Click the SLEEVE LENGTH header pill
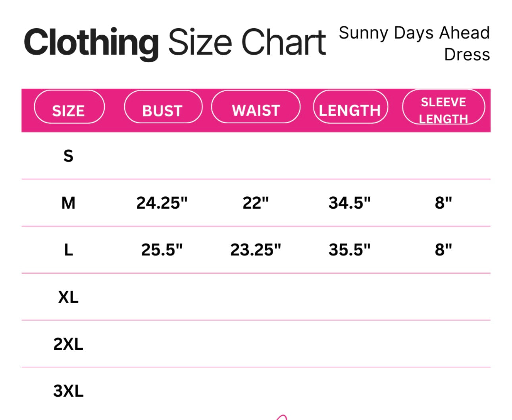512x420 pixels. (x=443, y=107)
